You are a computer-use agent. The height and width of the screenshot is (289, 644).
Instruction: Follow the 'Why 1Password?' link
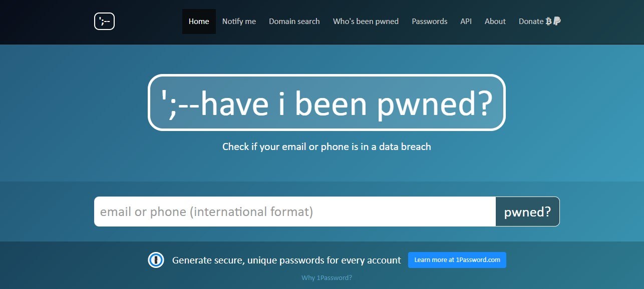(x=327, y=278)
